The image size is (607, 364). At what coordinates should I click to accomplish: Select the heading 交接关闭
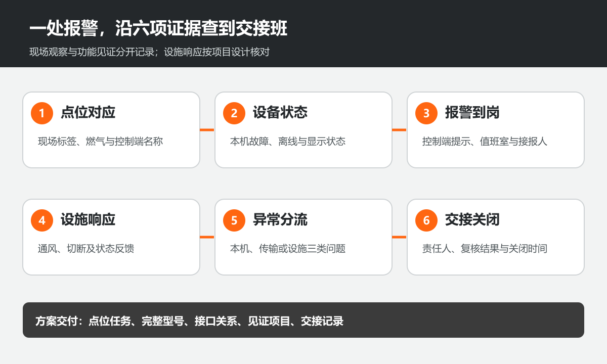tap(472, 219)
